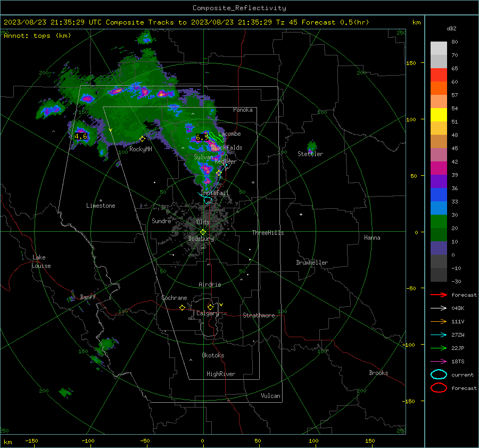The height and width of the screenshot is (448, 479).
Task: Click the cyan 27ZW arrow in legend
Action: click(439, 335)
